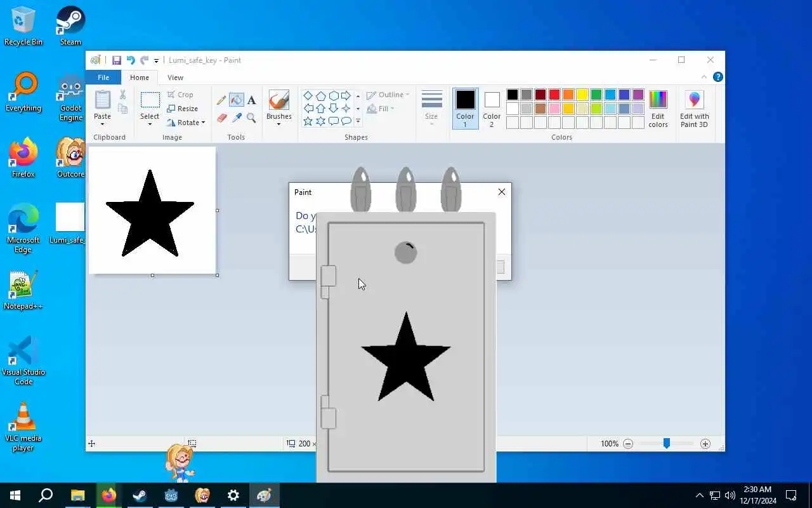The width and height of the screenshot is (812, 508).
Task: Choose the Hexagon shape
Action: [333, 96]
